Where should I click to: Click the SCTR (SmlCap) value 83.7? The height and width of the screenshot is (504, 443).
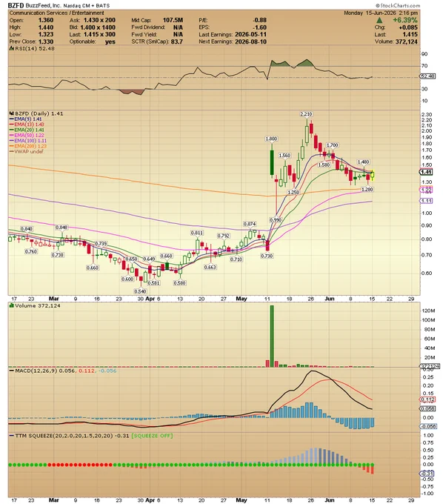pyautogui.click(x=177, y=42)
